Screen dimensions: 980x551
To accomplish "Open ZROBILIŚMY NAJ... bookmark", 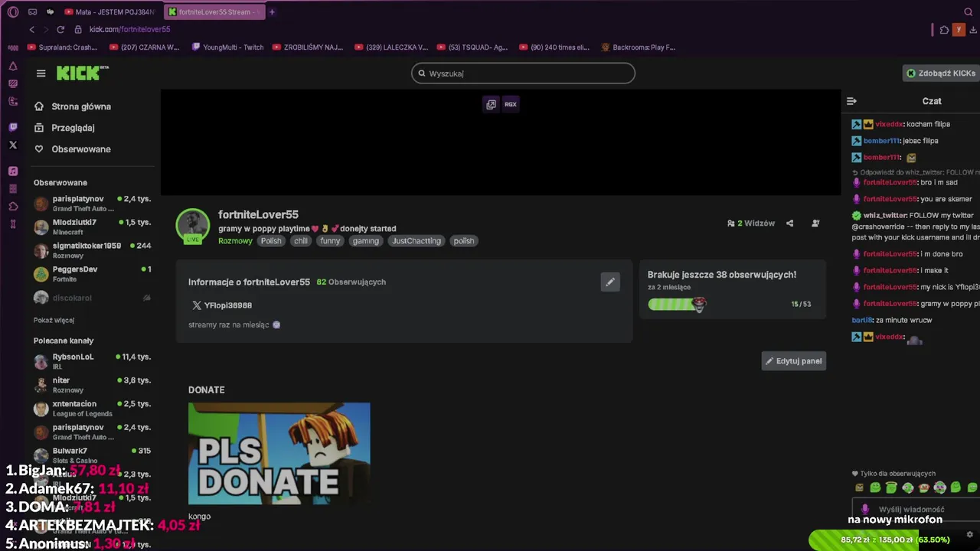I will [308, 47].
